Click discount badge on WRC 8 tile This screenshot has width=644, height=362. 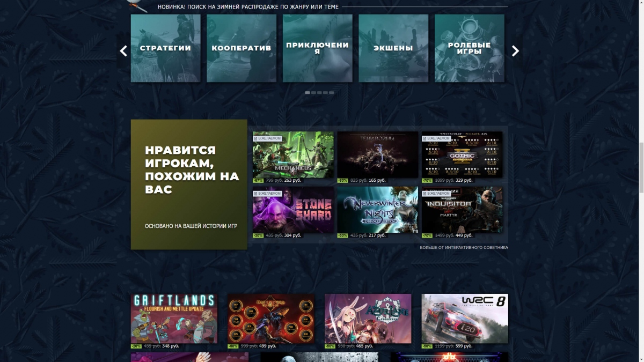click(x=428, y=346)
